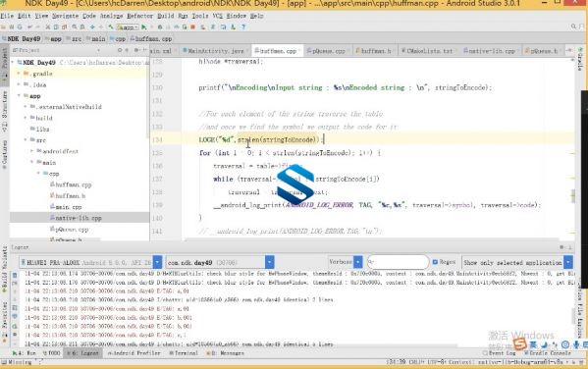Open the Build menu
The height and width of the screenshot is (369, 588).
click(165, 16)
